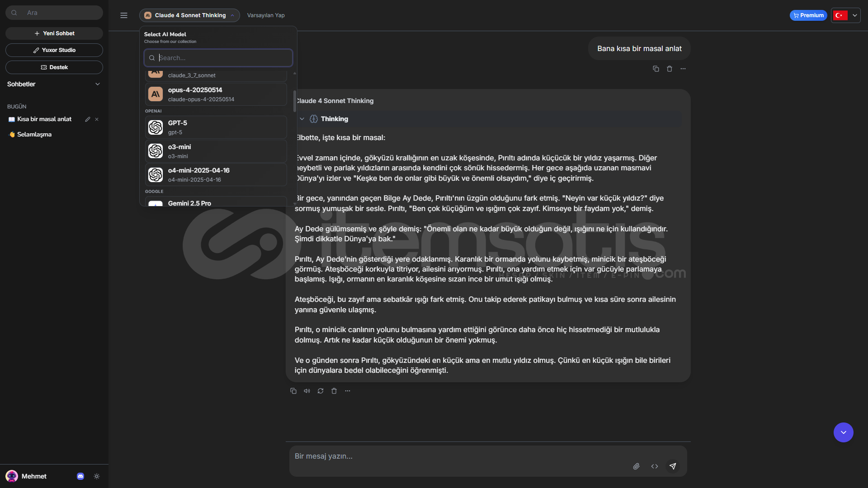Image resolution: width=868 pixels, height=488 pixels.
Task: Open the language dropdown next to Turkish flag
Action: [x=854, y=15]
